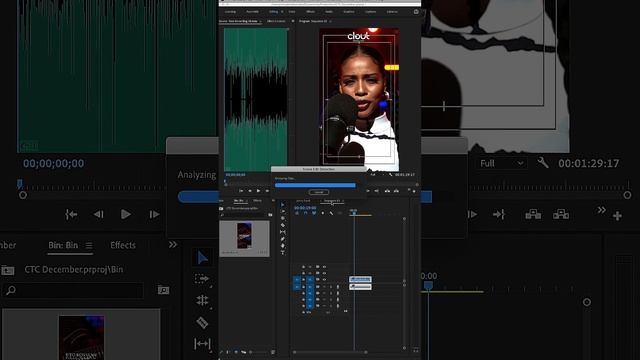This screenshot has width=640, height=360.
Task: Toggle V1 source patch in center window
Action: click(297, 280)
